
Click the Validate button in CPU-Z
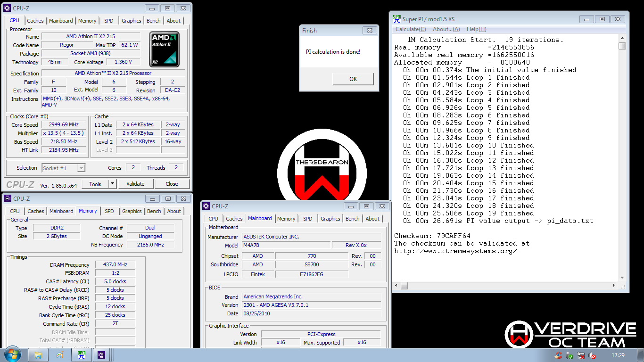tap(135, 184)
